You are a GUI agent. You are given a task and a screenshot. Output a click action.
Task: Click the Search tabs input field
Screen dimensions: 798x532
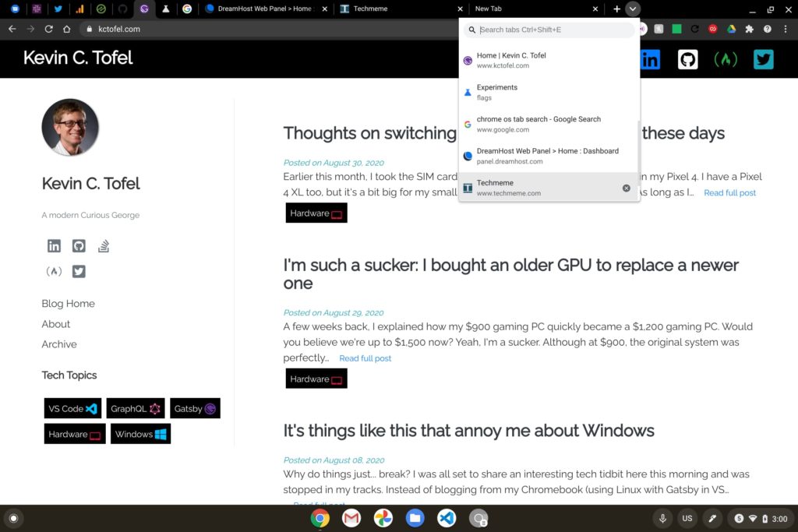click(549, 30)
